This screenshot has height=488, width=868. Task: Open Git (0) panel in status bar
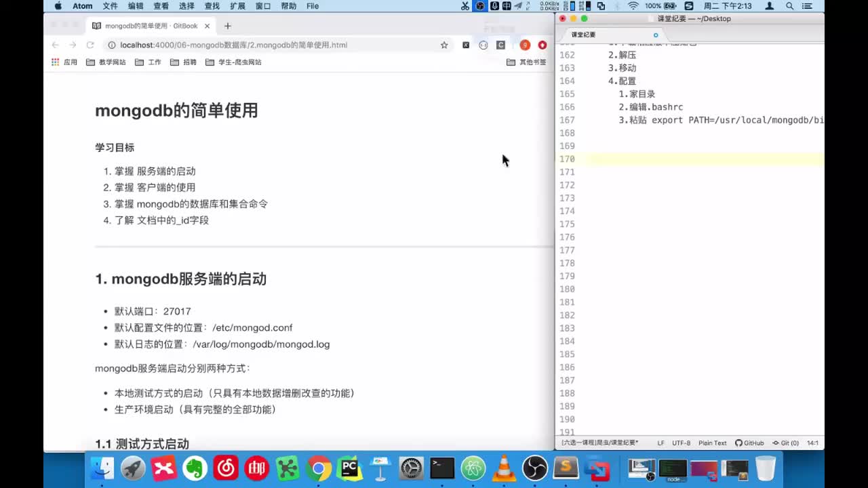(x=785, y=443)
